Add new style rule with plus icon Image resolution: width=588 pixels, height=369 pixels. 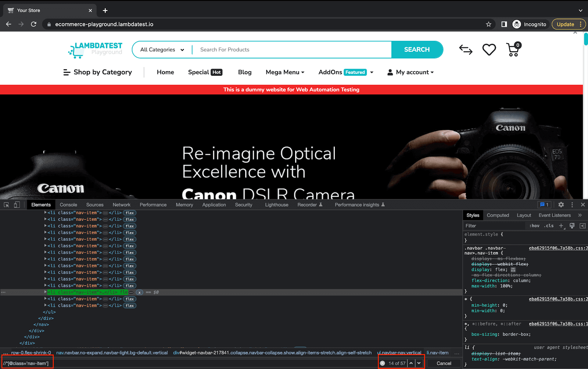pos(561,226)
